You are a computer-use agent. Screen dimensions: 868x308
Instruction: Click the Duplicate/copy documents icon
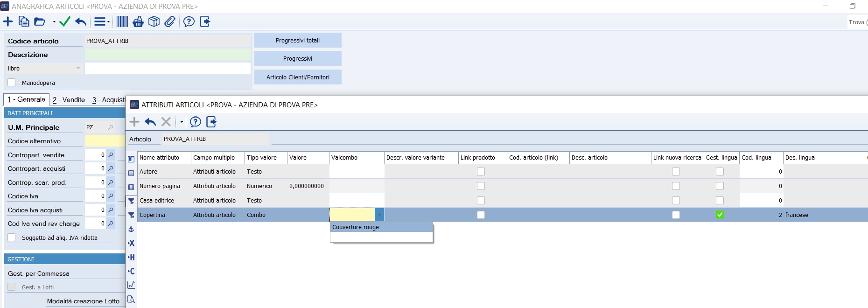pos(24,21)
